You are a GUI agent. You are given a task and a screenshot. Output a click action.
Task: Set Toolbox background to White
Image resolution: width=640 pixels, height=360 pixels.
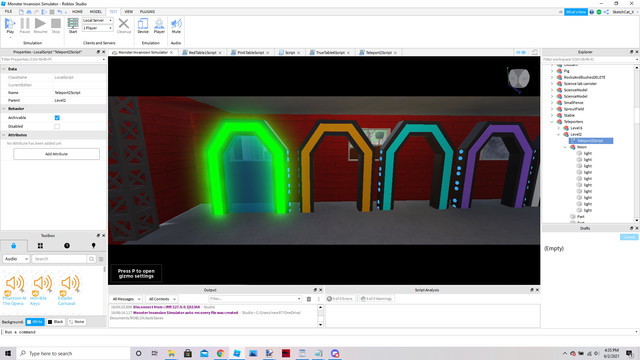point(35,322)
